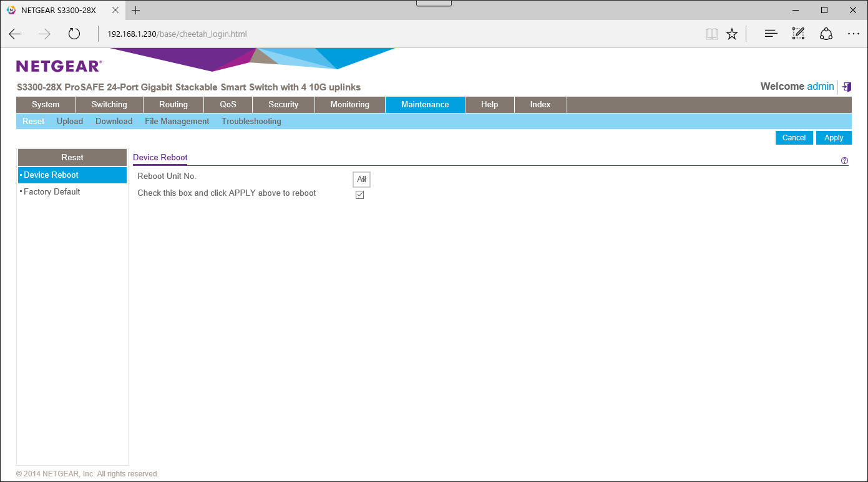Click the Device Reboot section heading
This screenshot has width=868, height=482.
click(x=160, y=158)
